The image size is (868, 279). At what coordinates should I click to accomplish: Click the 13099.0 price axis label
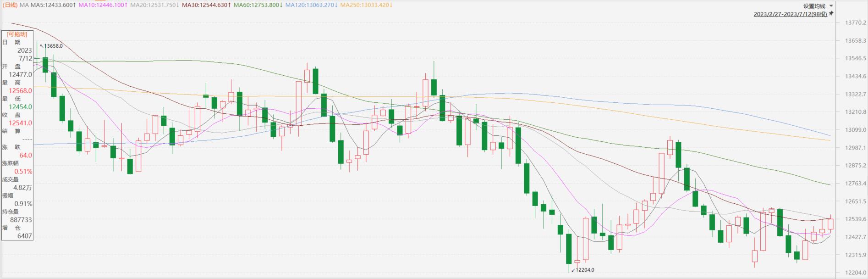[x=856, y=130]
